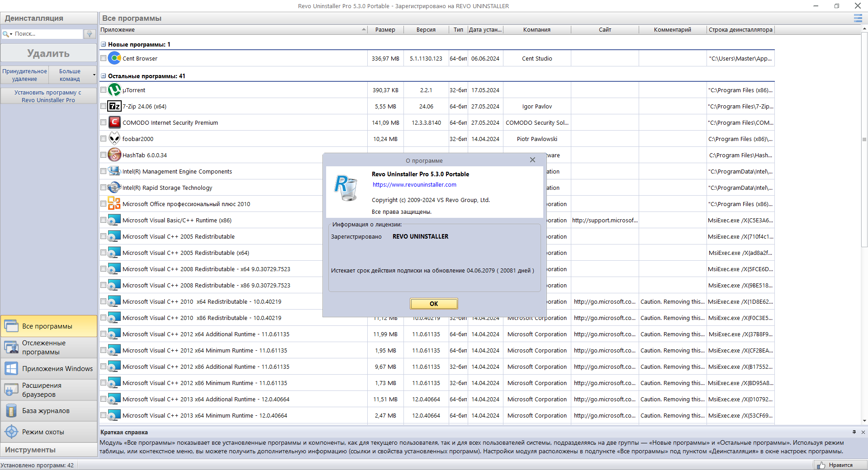This screenshot has height=470, width=868.
Task: Click the thumbs-up Like icon
Action: point(821,465)
